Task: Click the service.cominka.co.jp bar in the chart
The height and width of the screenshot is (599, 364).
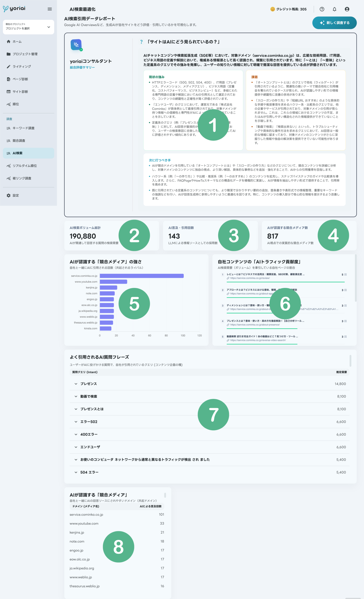Action: 142,276
